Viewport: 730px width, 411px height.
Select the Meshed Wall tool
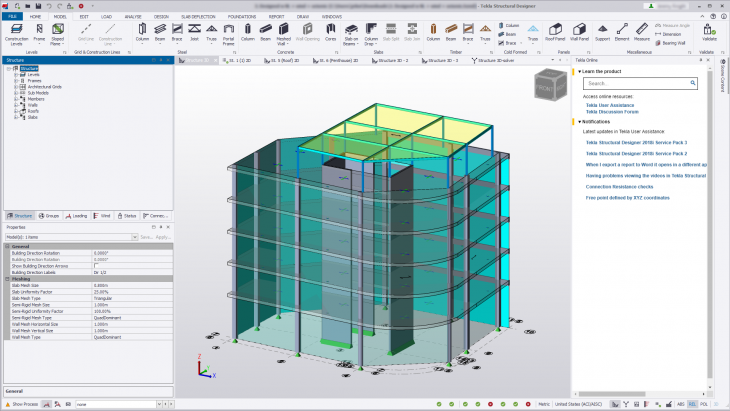pyautogui.click(x=284, y=34)
